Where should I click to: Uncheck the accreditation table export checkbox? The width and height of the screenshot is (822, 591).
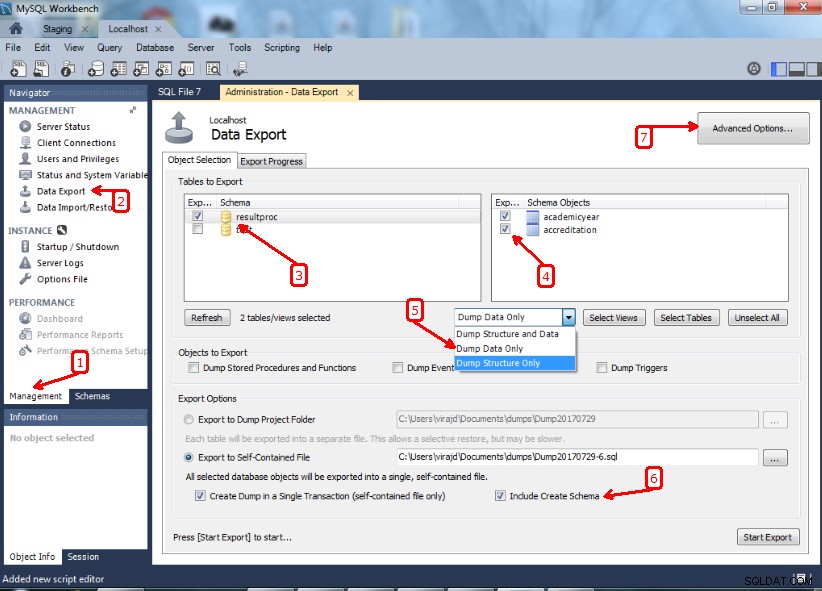point(505,229)
